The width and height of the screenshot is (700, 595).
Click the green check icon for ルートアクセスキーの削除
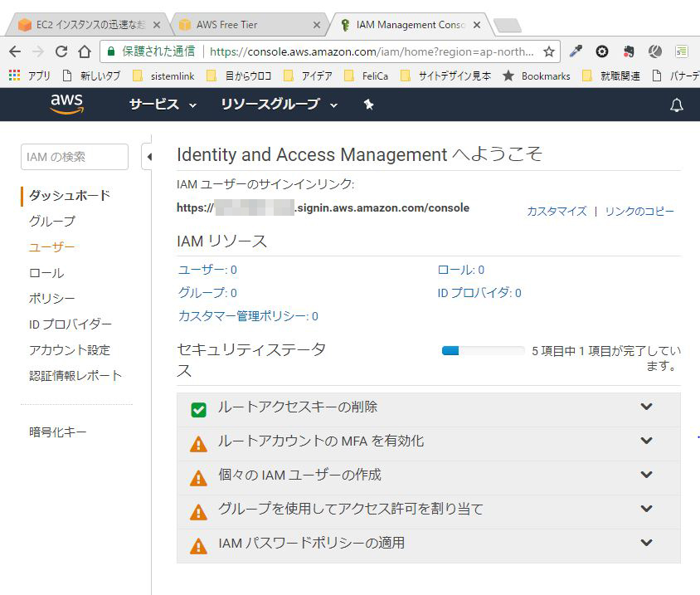point(198,410)
